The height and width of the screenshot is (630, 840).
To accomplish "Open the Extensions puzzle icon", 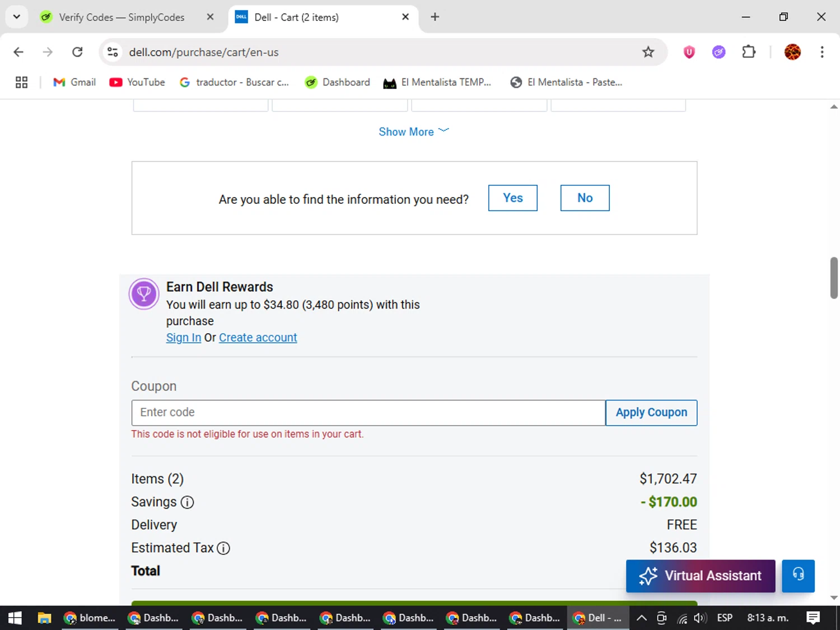I will [749, 52].
